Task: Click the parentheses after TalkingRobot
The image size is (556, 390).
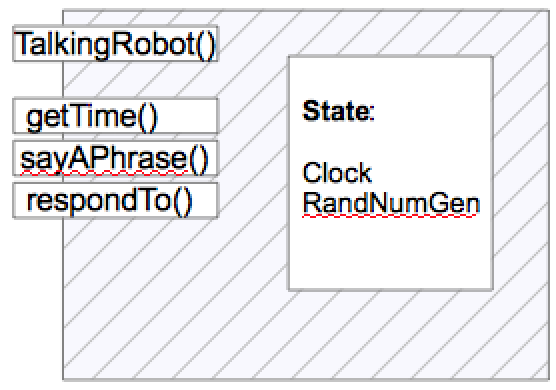Action: (x=206, y=45)
